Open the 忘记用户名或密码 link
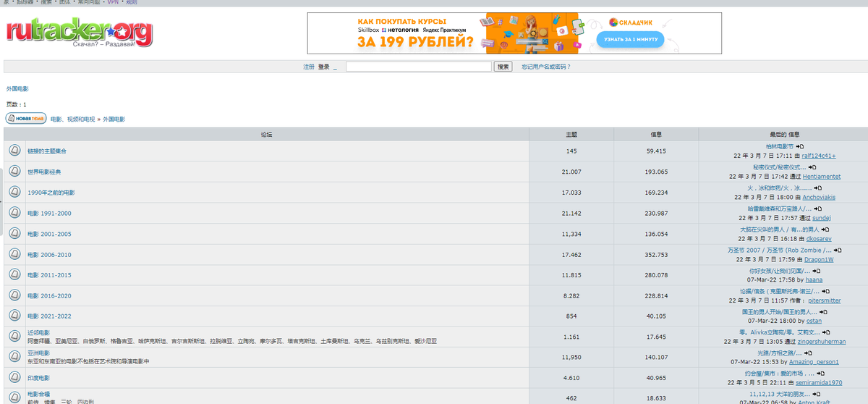 [x=545, y=67]
